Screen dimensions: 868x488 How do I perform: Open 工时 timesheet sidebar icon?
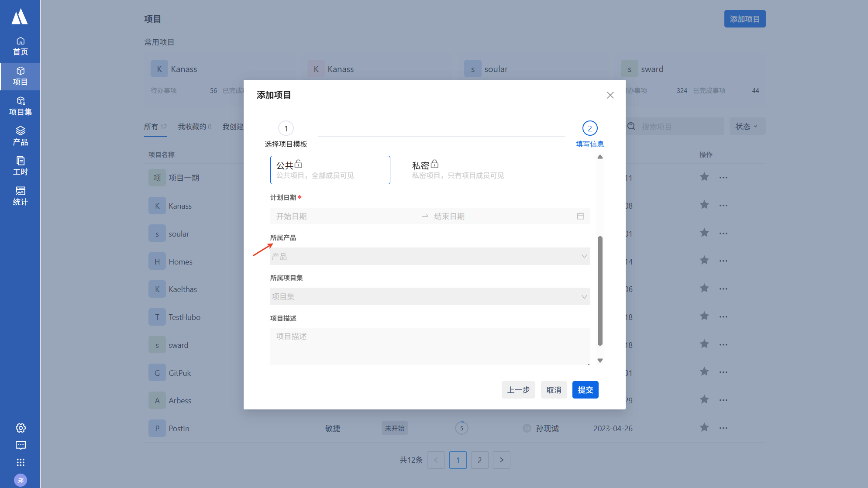pos(20,166)
